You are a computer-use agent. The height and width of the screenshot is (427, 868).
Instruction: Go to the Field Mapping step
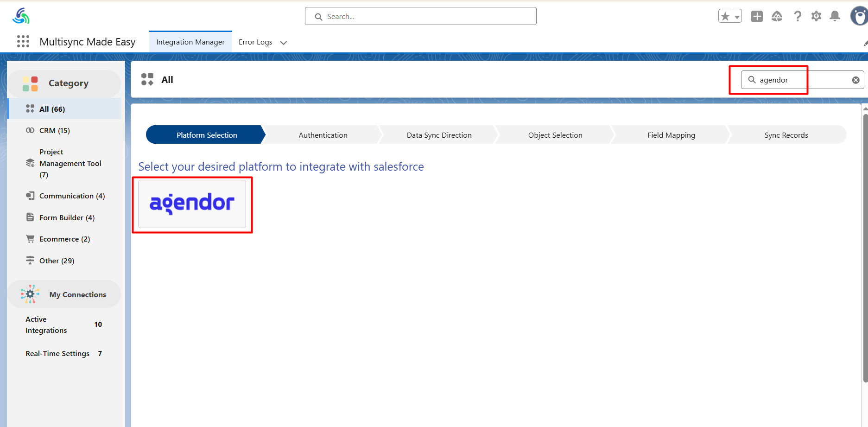coord(671,135)
